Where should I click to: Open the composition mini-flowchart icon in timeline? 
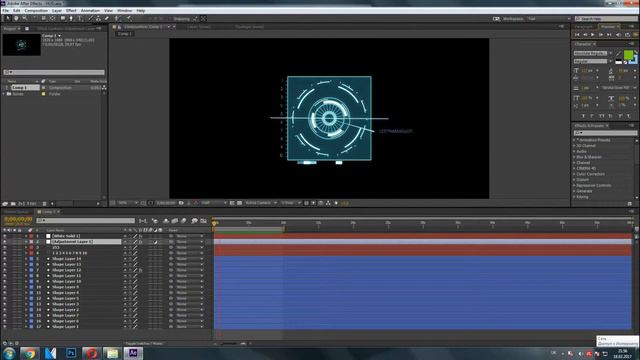142,221
